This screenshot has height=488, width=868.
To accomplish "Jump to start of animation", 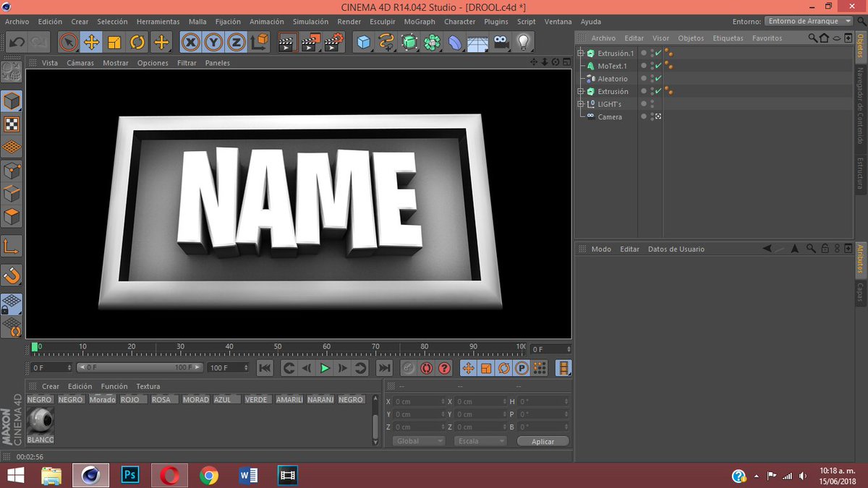I will 265,368.
